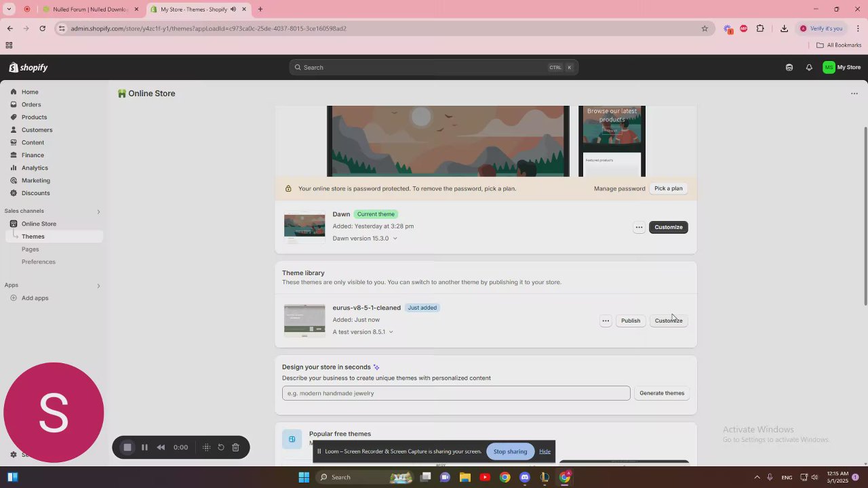Switch to the Nulled Forum browser tab
868x488 pixels.
point(91,9)
